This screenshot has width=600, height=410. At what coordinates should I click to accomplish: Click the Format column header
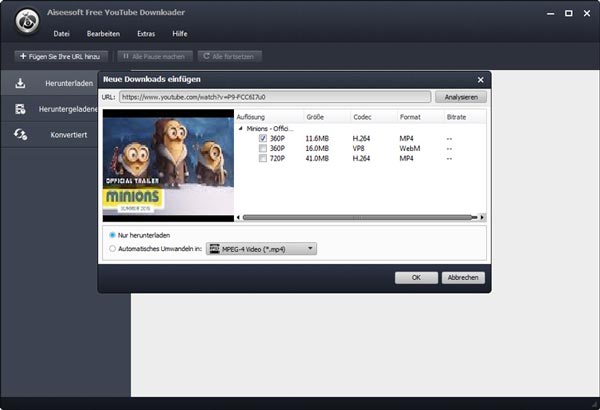[x=421, y=117]
